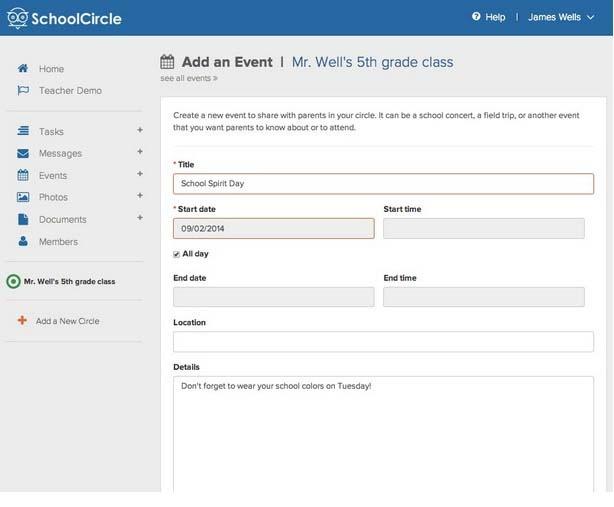Screen dimensions: 614x507
Task: Open Documents in the sidebar
Action: (63, 219)
